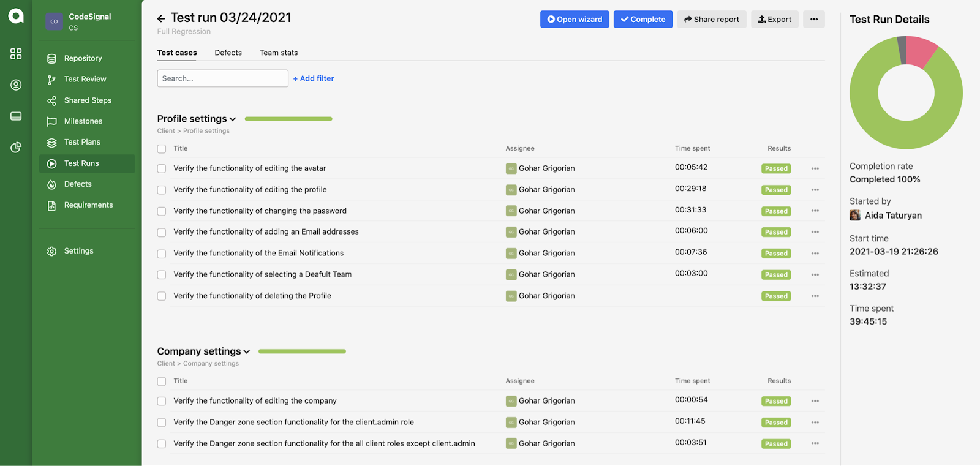Open Settings gear icon in sidebar
This screenshot has width=980, height=466.
[52, 252]
